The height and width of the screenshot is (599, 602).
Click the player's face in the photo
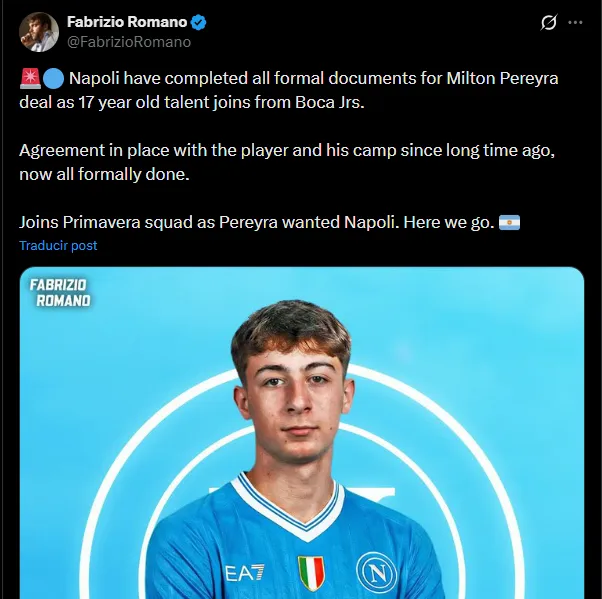pos(290,400)
